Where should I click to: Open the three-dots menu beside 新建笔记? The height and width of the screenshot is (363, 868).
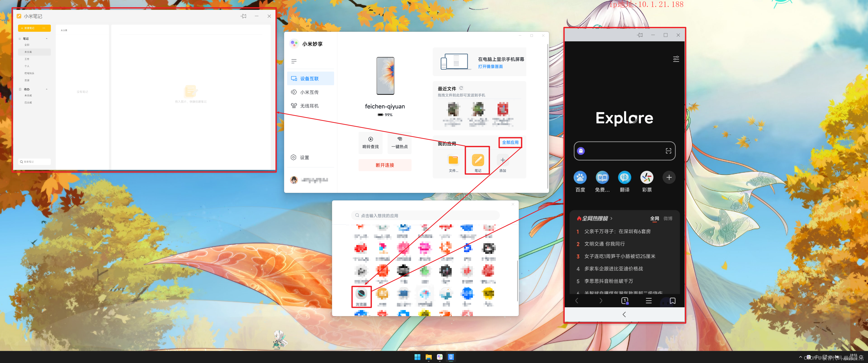pos(44,28)
